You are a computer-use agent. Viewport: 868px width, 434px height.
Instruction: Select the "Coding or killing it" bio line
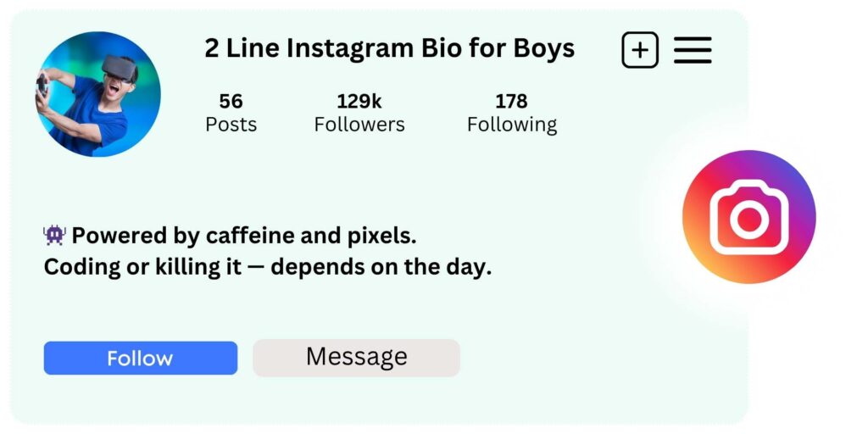pyautogui.click(x=268, y=267)
